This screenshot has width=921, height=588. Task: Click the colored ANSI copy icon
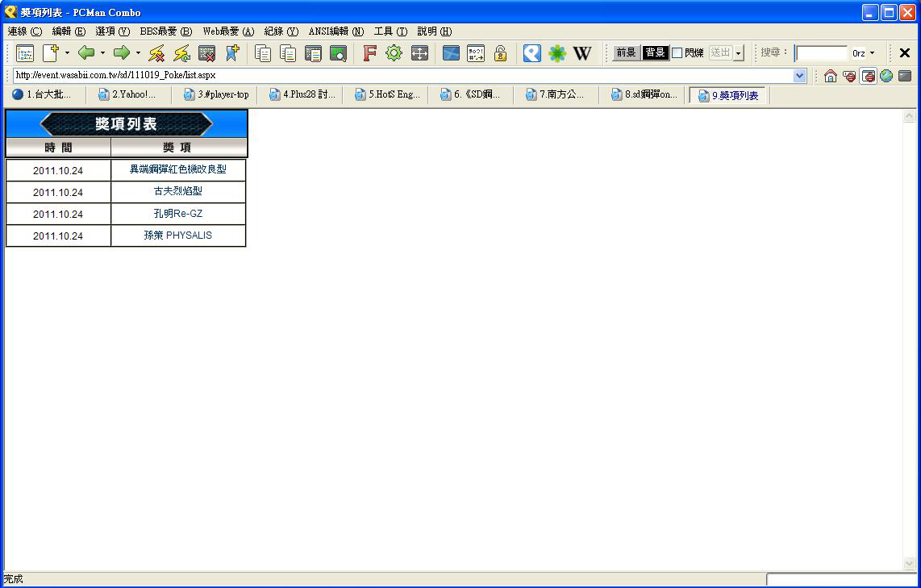click(x=288, y=53)
